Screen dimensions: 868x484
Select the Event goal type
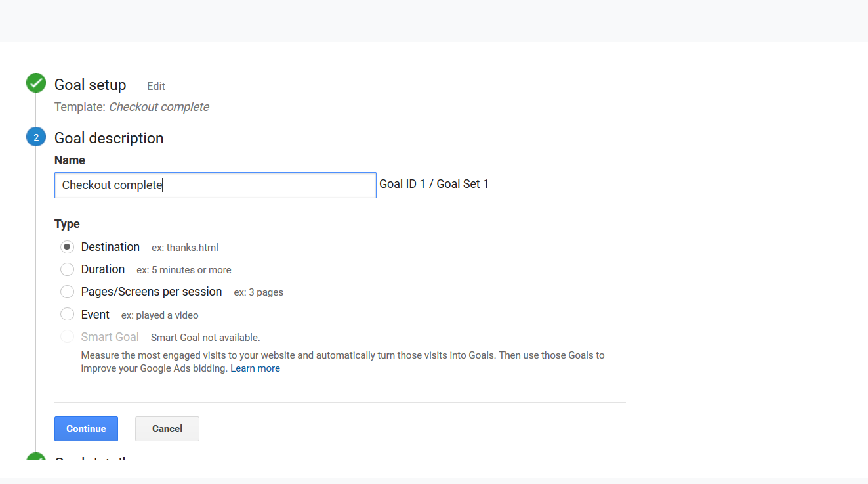pos(67,315)
